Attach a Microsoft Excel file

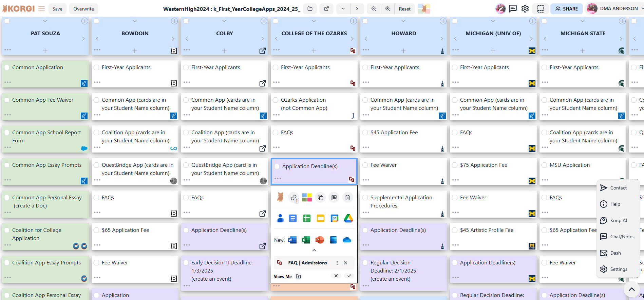tap(306, 240)
